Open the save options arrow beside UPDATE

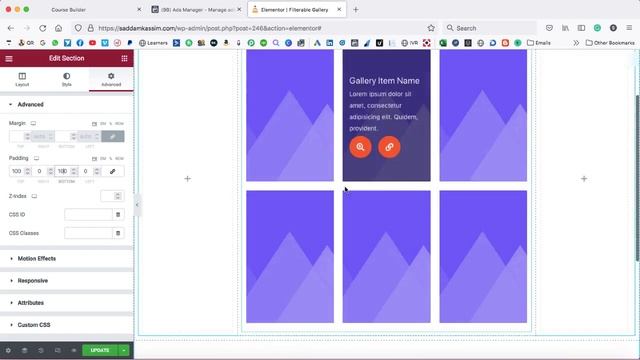click(124, 350)
